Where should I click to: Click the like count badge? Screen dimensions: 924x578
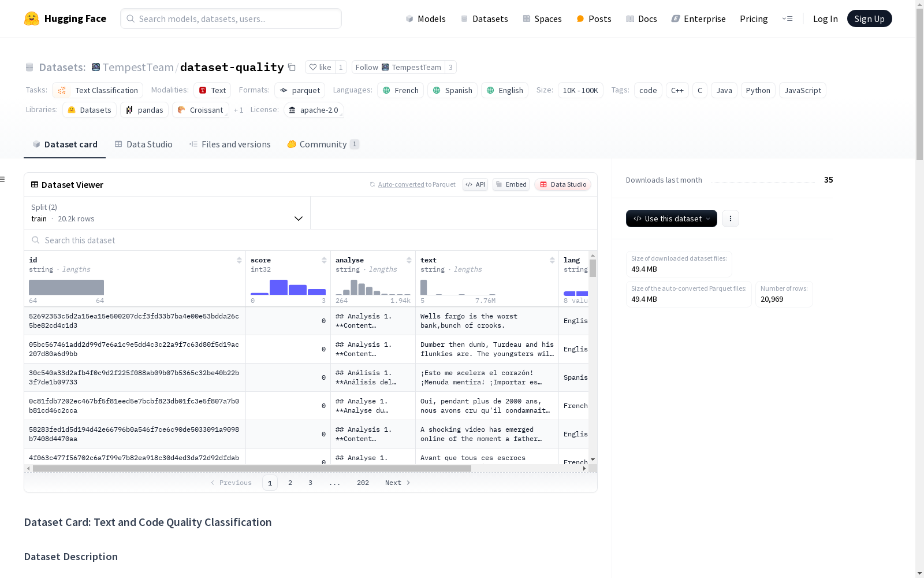click(341, 67)
